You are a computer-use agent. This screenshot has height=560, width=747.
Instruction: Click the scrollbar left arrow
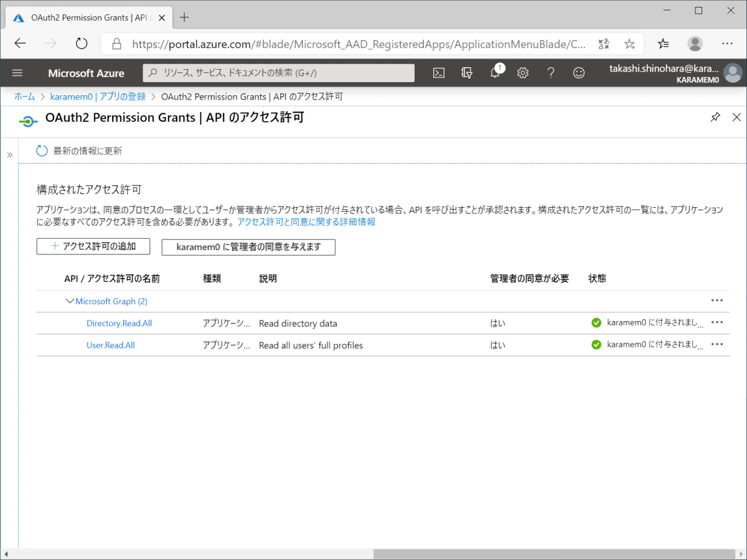[x=6, y=554]
